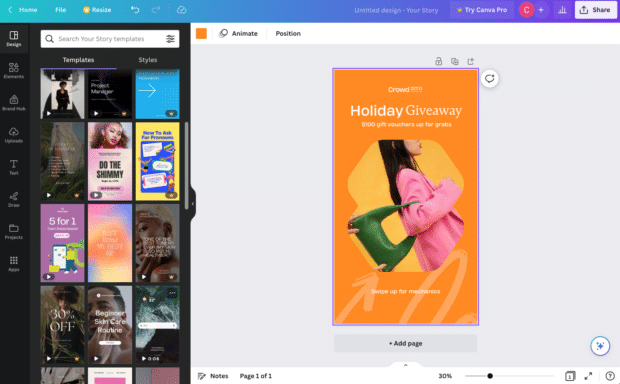Image resolution: width=620 pixels, height=384 pixels.
Task: Switch to the Styles tab
Action: tap(147, 60)
